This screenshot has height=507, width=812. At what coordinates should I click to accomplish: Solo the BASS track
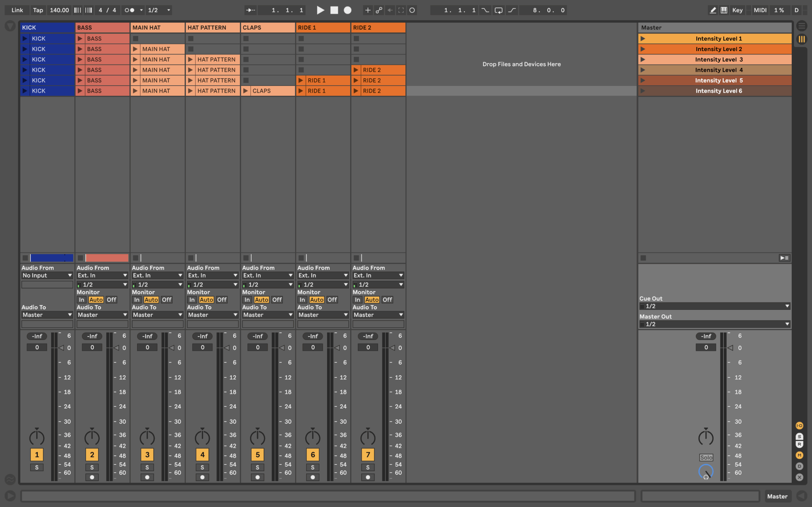click(x=92, y=467)
